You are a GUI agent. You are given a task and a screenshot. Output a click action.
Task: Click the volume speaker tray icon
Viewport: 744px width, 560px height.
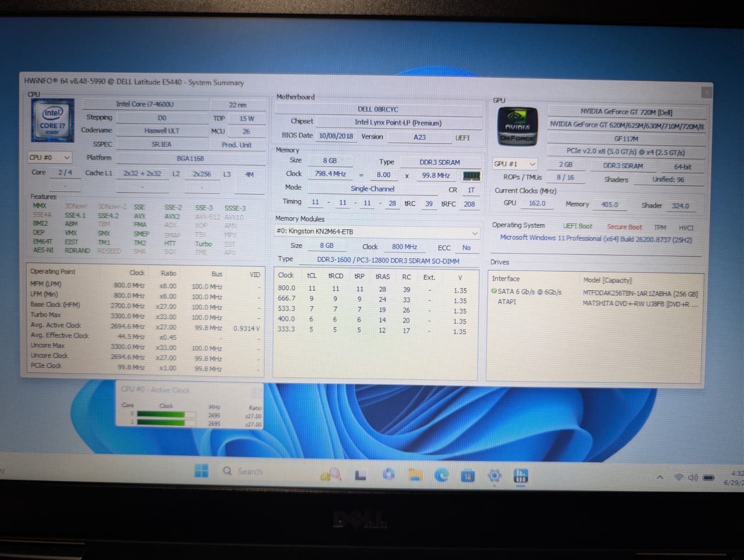click(693, 478)
